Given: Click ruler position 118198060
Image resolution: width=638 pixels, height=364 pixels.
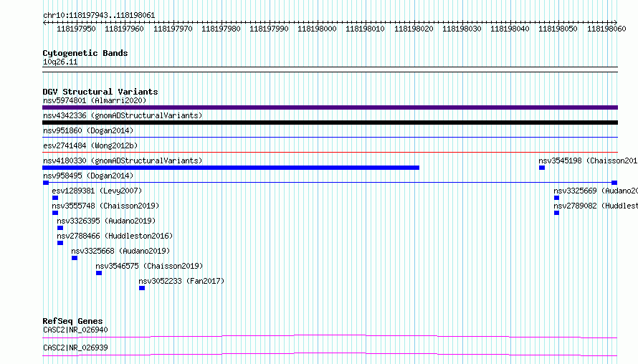Looking at the screenshot, I should [606, 29].
